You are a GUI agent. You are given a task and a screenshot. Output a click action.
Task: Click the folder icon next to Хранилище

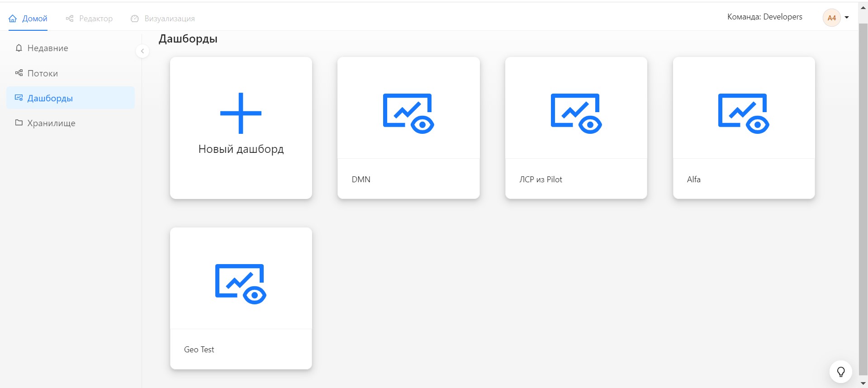tap(19, 123)
